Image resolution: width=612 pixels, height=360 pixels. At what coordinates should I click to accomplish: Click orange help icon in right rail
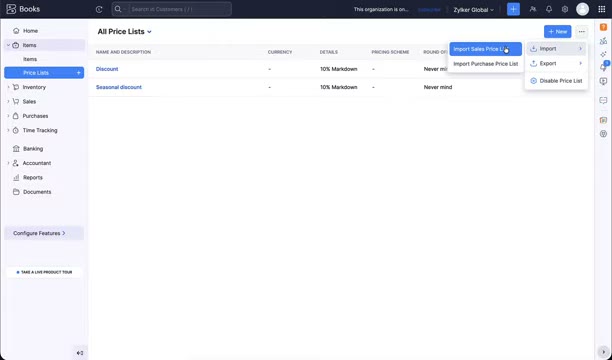pos(603,27)
